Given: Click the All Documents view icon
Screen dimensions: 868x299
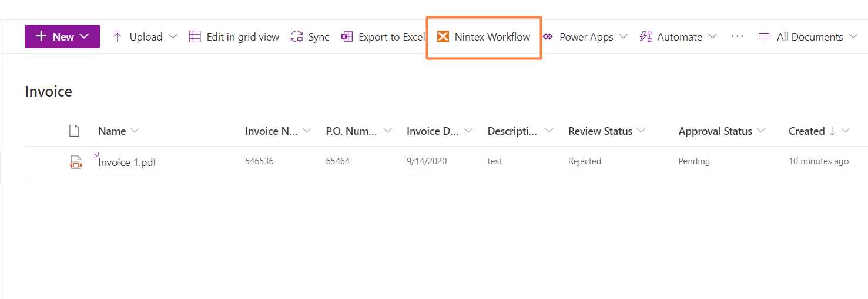Looking at the screenshot, I should [x=765, y=36].
